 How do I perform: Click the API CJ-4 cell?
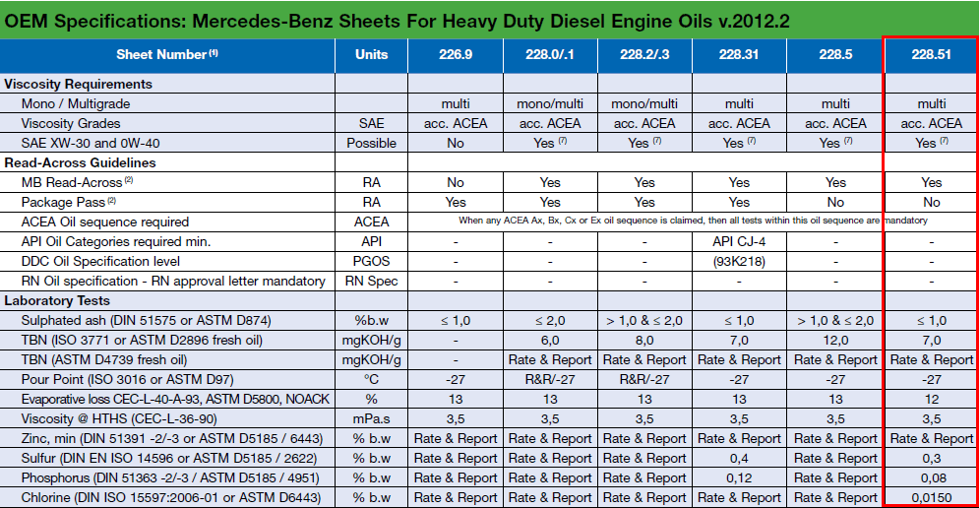[739, 241]
